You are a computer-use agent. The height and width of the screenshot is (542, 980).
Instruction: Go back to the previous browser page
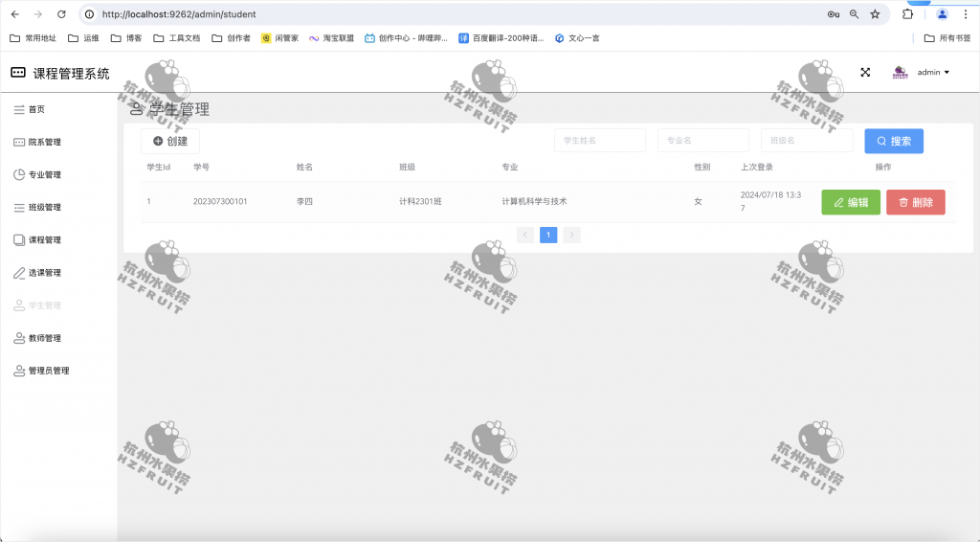click(15, 13)
